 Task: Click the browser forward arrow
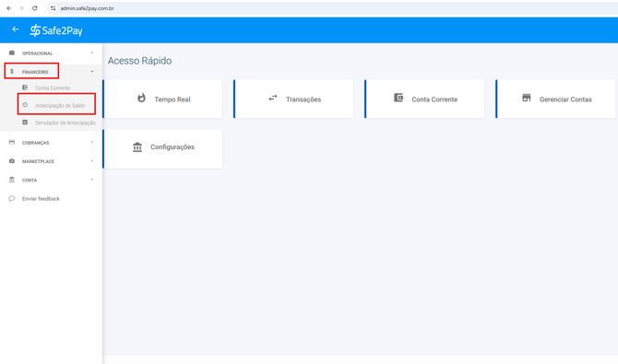[21, 8]
